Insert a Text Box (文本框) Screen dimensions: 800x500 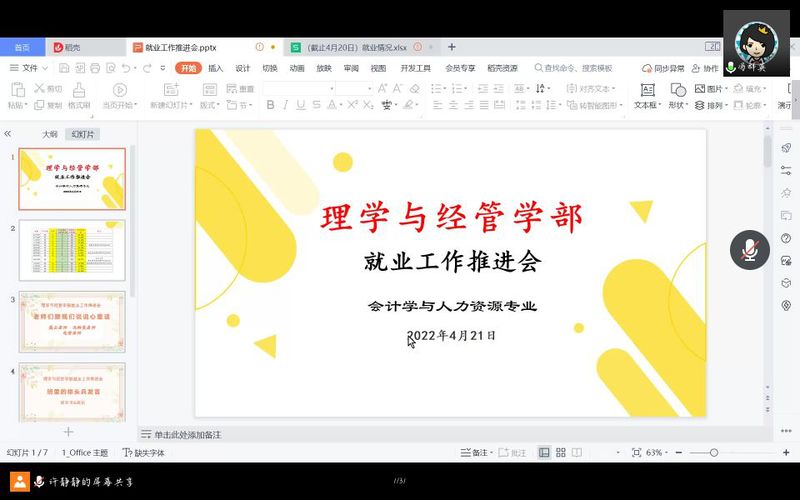[646, 90]
